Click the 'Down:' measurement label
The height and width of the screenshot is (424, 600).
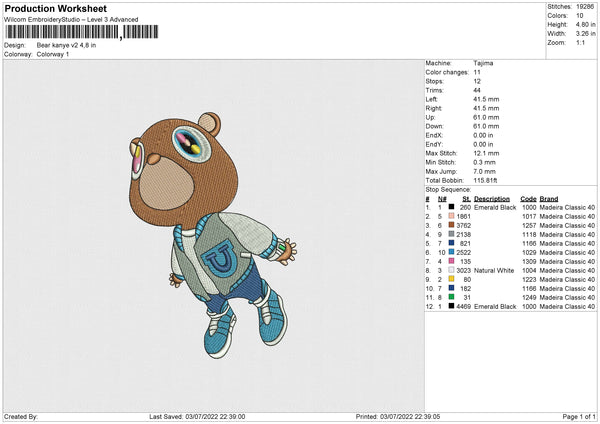point(434,126)
